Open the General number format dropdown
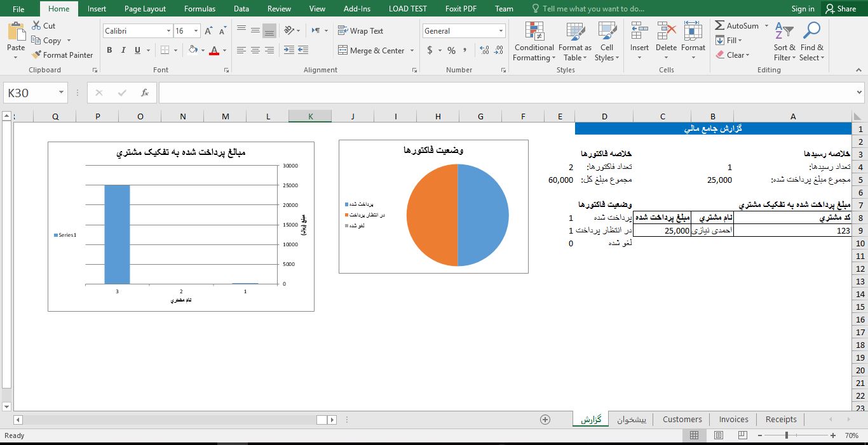This screenshot has width=868, height=445. click(501, 30)
